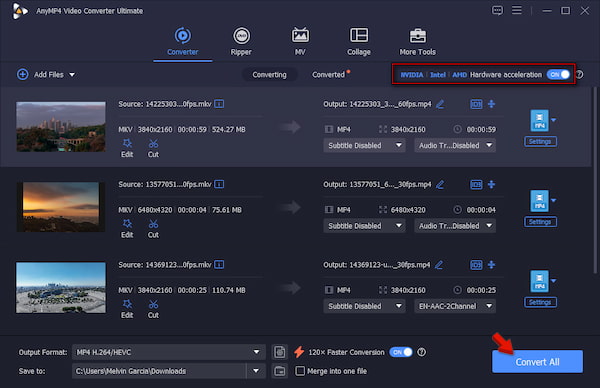600x388 pixels.
Task: Rename output 14369123-u..._30fps.mp4 with pencil
Action: 439,265
